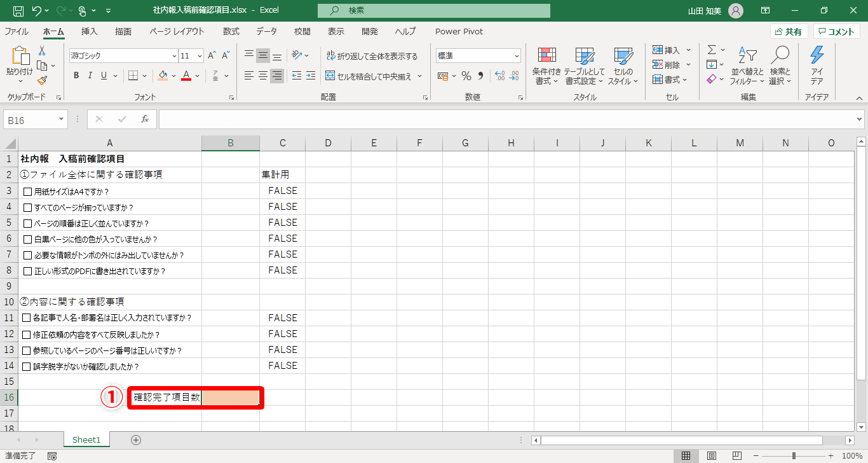868x463 pixels.
Task: Open テーブルとして書式設定 table formats
Action: point(585,66)
